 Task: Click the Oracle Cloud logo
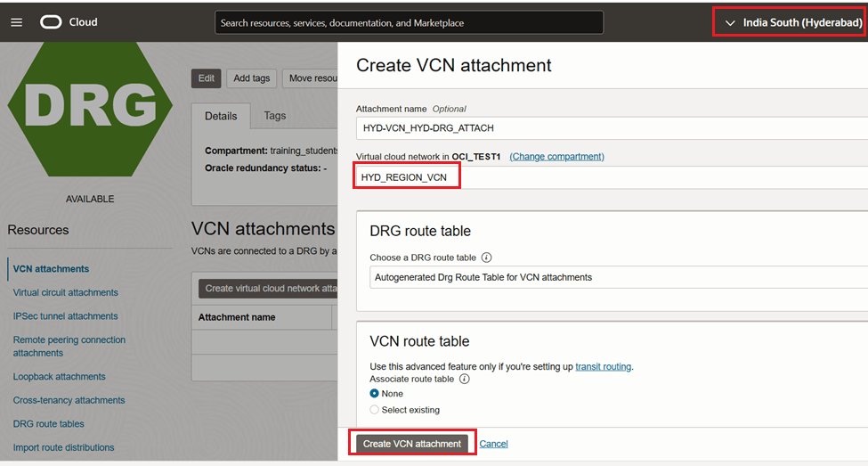69,22
